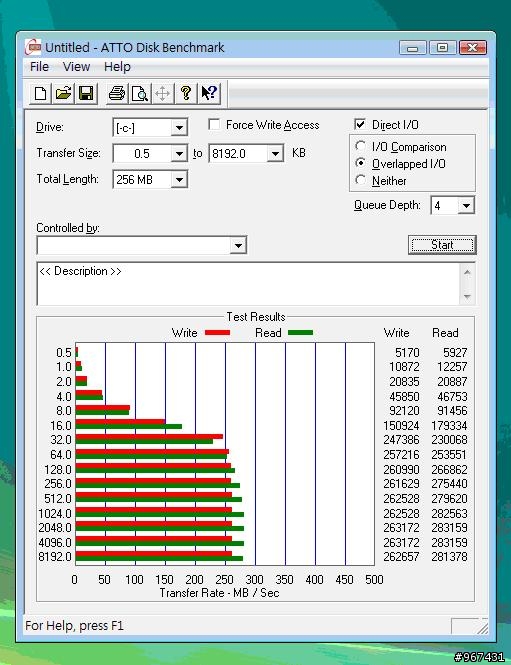
Task: Click the Print toolbar icon
Action: pos(117,93)
